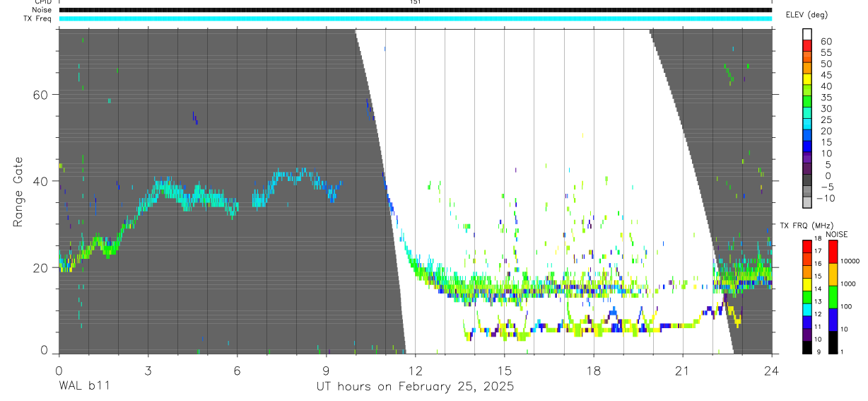Click the '9' tick on the UT hours axis

tap(326, 370)
